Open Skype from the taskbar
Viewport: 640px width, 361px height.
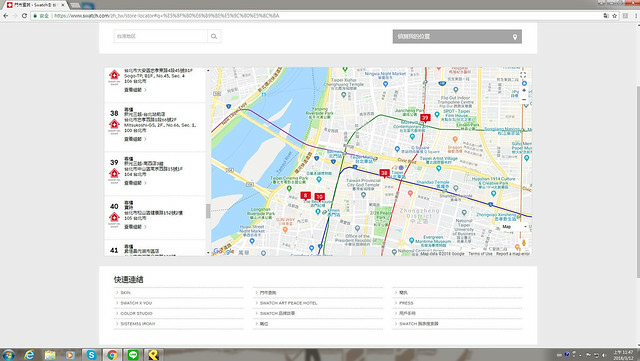click(91, 354)
